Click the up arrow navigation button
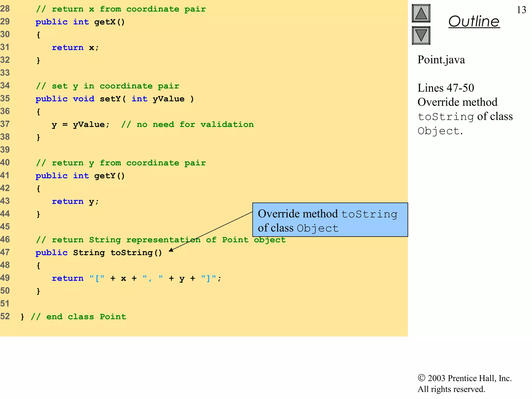Image resolution: width=532 pixels, height=399 pixels. point(421,14)
